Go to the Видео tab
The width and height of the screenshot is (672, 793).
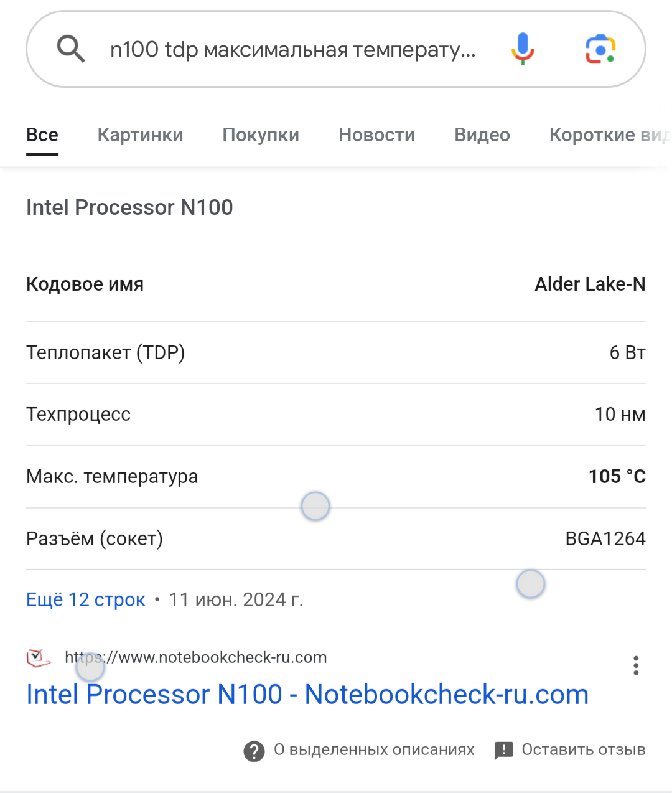[482, 135]
